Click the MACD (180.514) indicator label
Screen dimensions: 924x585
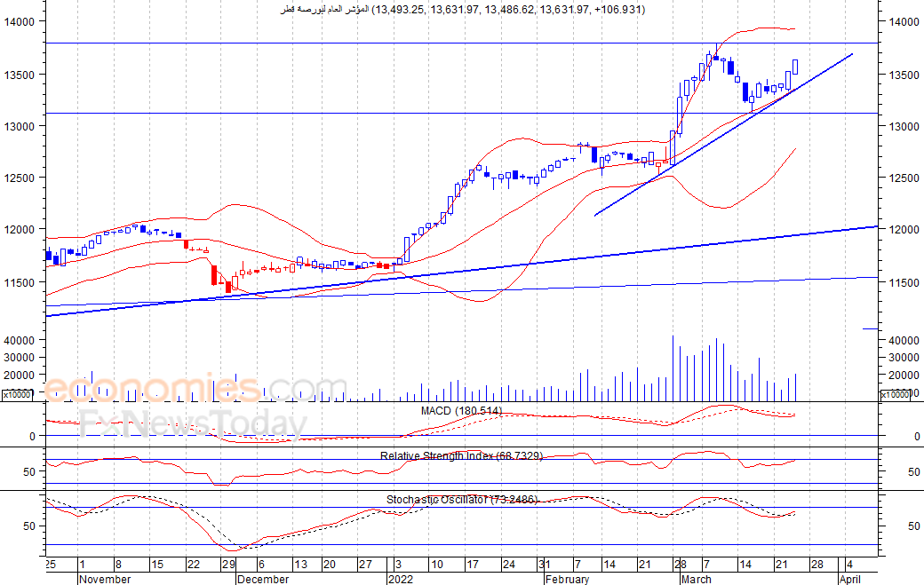tap(461, 411)
